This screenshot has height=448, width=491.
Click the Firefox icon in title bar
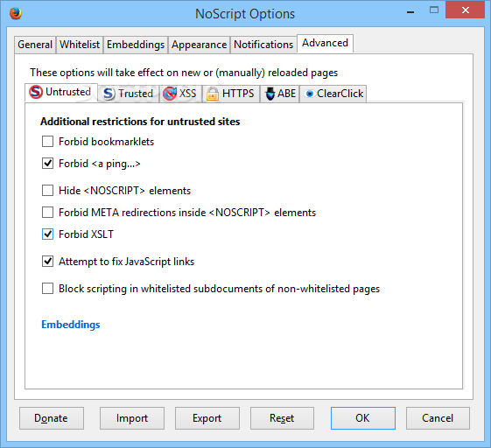click(16, 13)
